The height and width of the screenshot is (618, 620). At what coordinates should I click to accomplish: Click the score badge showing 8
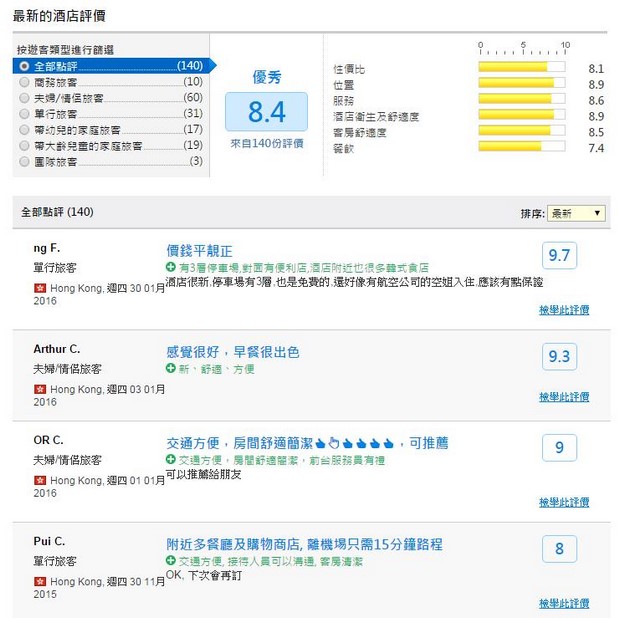[559, 549]
